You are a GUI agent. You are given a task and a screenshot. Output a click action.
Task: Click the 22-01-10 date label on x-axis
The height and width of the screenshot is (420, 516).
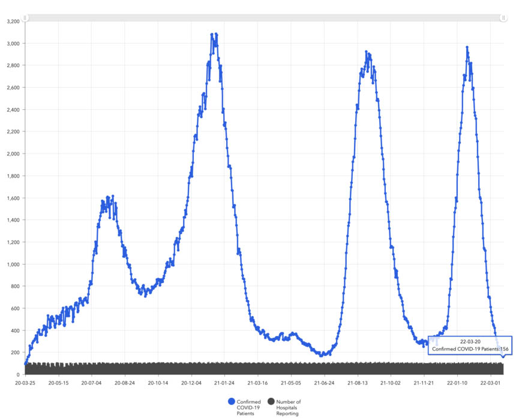[x=457, y=382]
